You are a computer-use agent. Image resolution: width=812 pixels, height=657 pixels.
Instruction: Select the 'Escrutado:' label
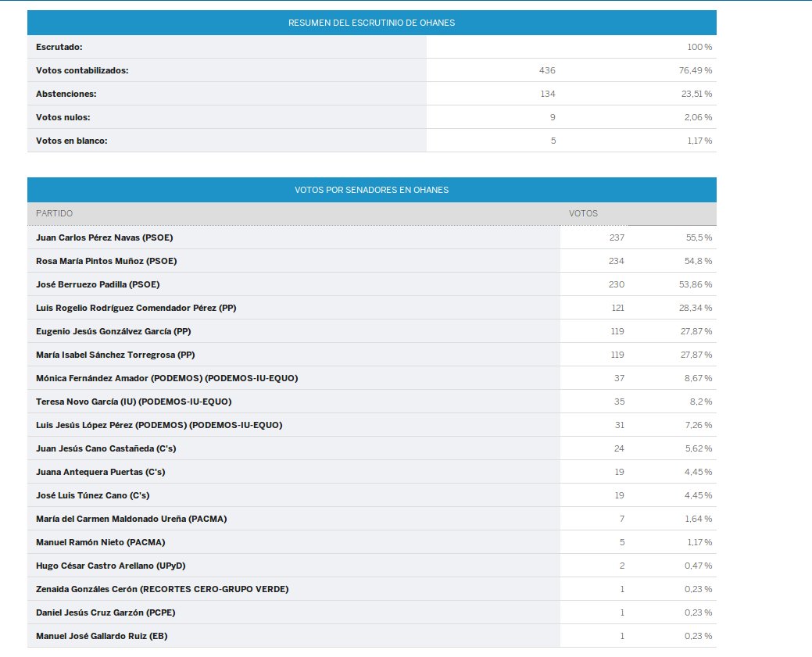(x=59, y=47)
